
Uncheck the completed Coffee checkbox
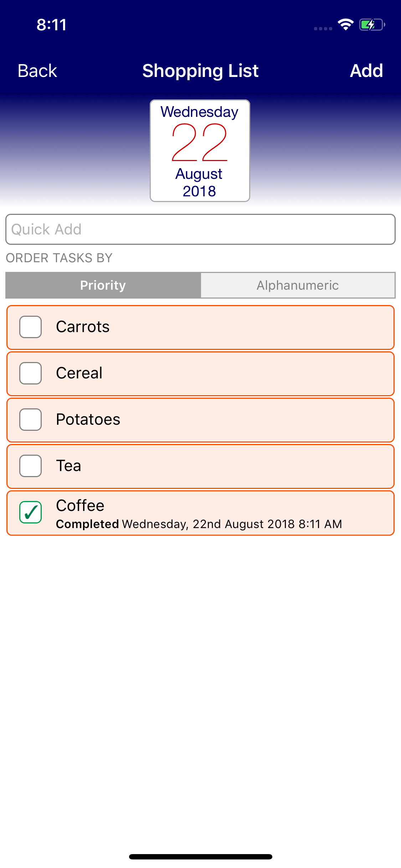pos(31,512)
